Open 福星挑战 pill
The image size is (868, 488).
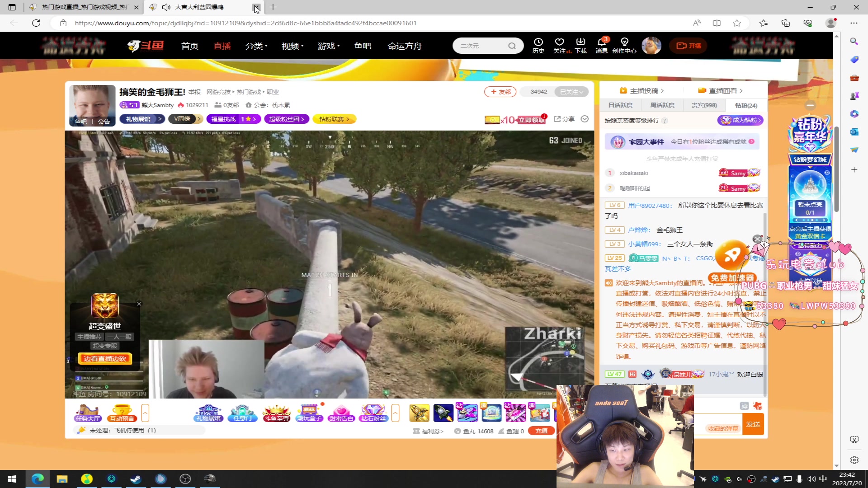234,119
